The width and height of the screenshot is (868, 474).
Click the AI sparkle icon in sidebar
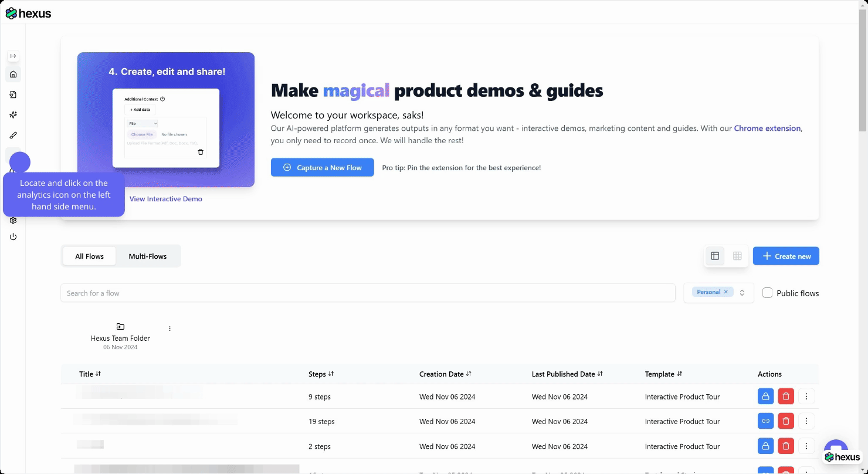coord(13,115)
